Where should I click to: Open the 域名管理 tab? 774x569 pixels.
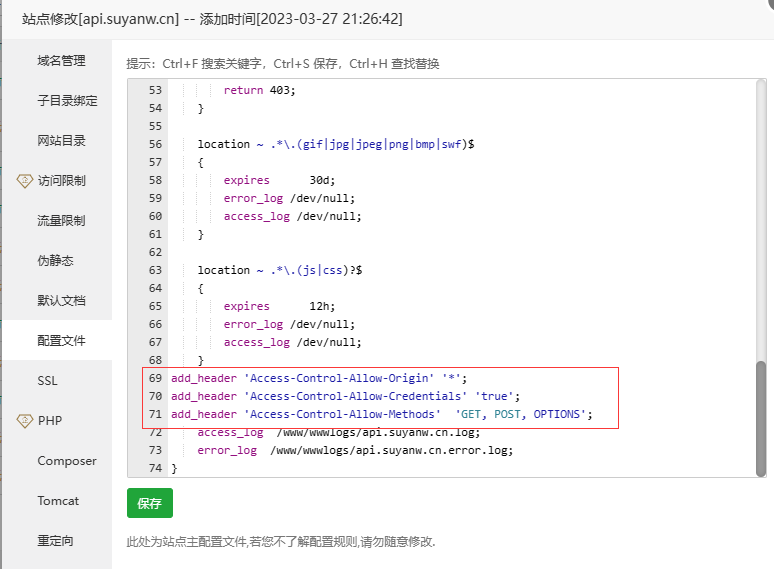tap(61, 61)
